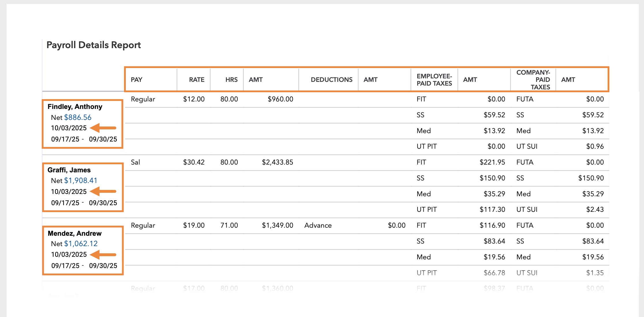
Task: Select the Findley, Anthony employee name
Action: click(75, 107)
